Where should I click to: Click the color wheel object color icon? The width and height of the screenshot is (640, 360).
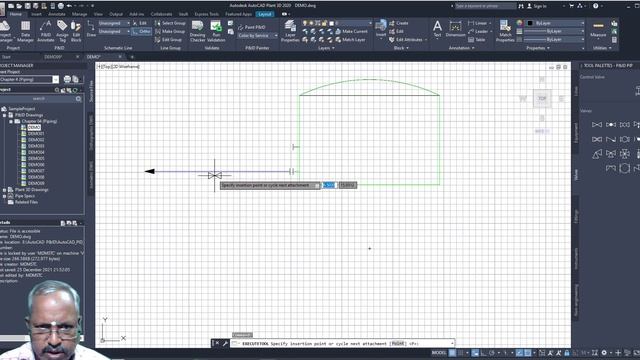point(519,23)
